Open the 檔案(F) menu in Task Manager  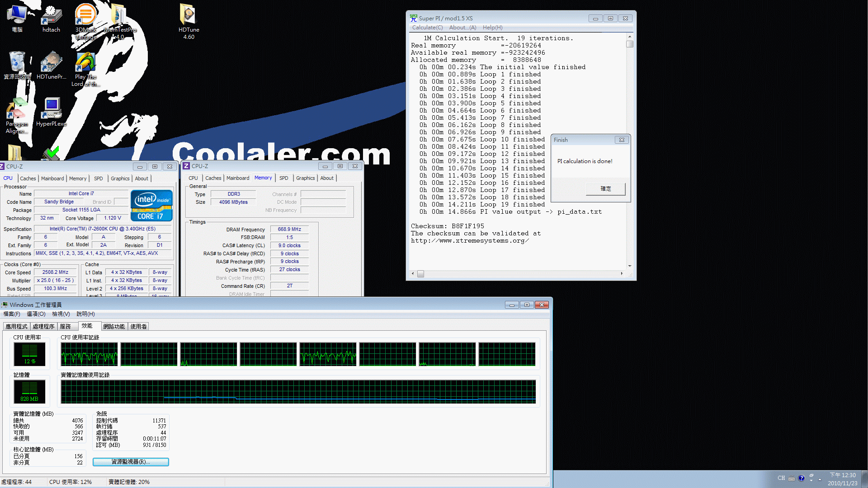pos(12,314)
